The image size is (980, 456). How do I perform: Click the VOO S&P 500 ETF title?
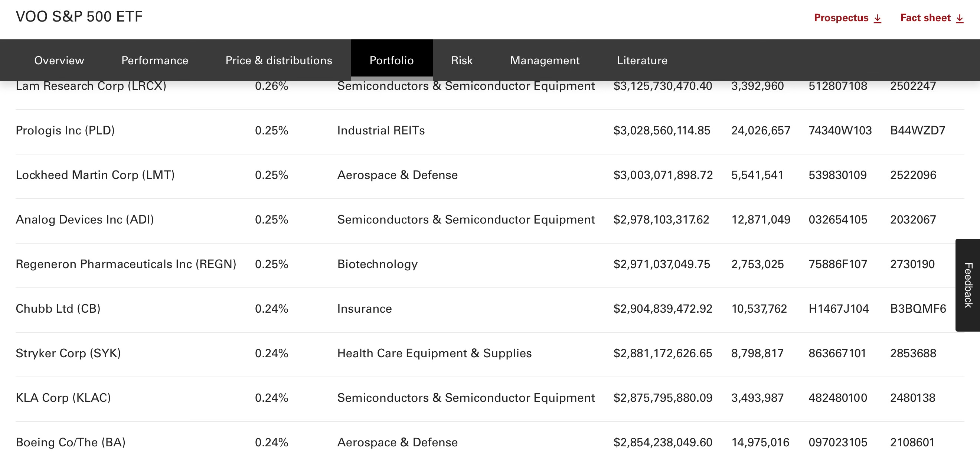coord(79,17)
